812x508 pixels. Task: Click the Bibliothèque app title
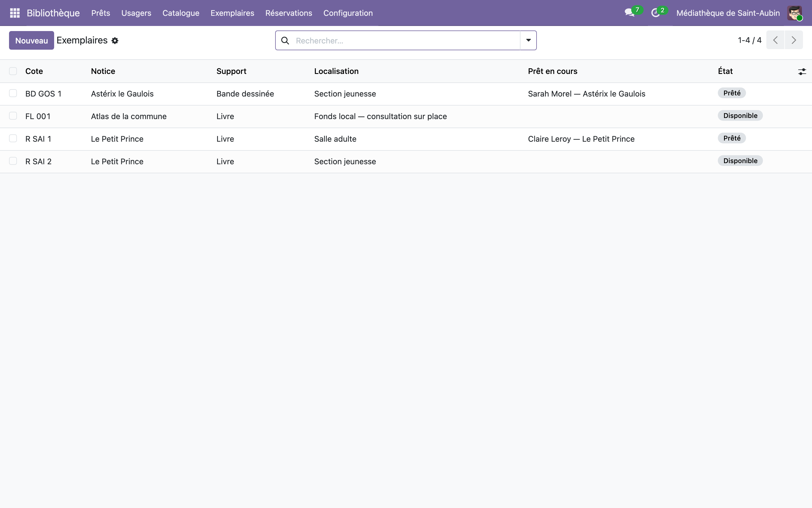tap(53, 13)
